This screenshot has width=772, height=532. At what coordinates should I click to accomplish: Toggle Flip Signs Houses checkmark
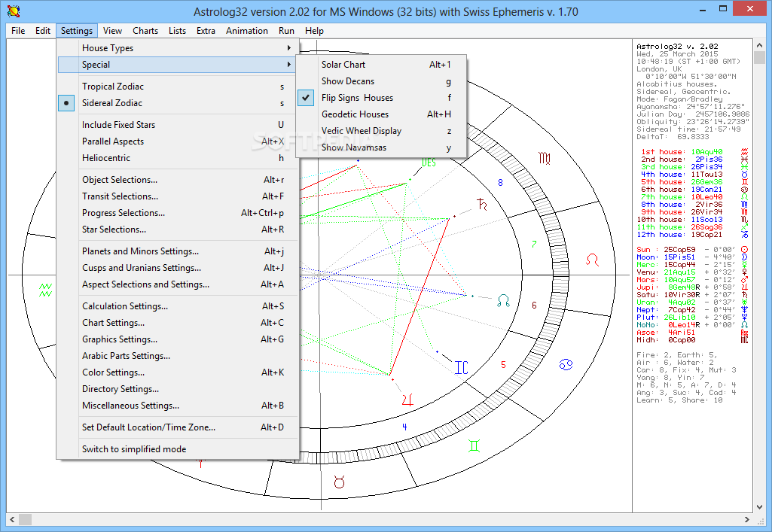[381, 98]
